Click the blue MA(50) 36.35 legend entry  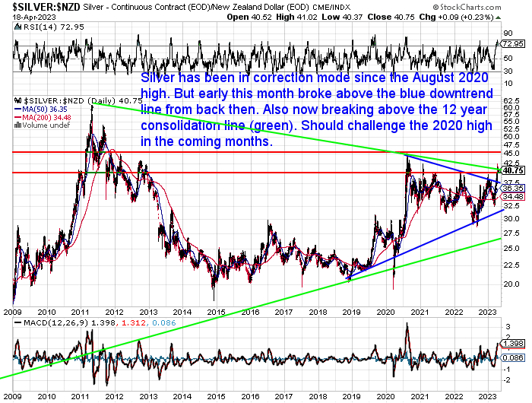41,109
